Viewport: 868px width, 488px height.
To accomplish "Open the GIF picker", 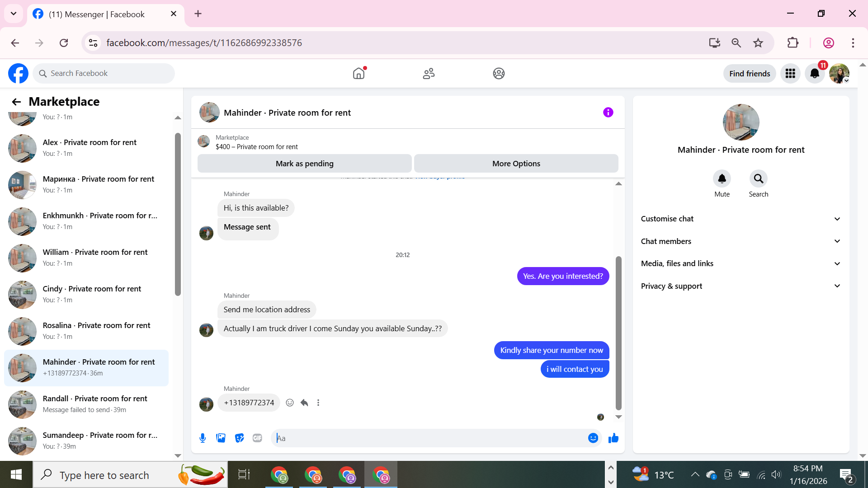I will pyautogui.click(x=257, y=438).
